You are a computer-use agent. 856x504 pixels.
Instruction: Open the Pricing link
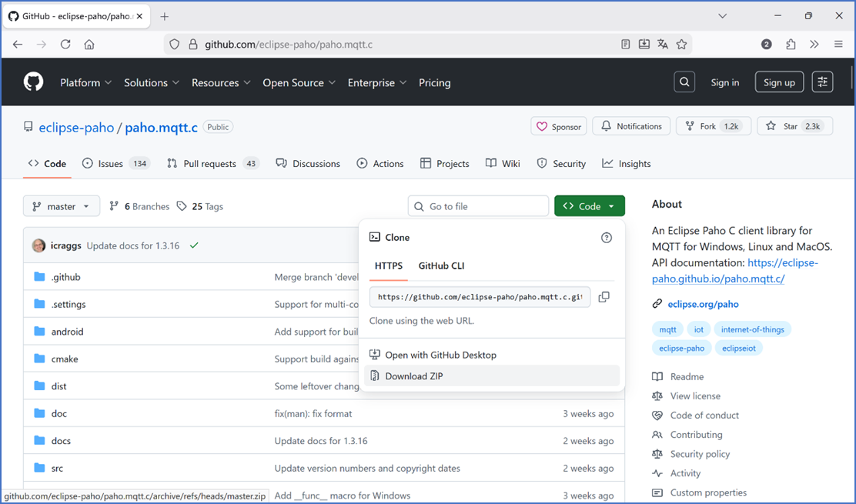(x=435, y=82)
